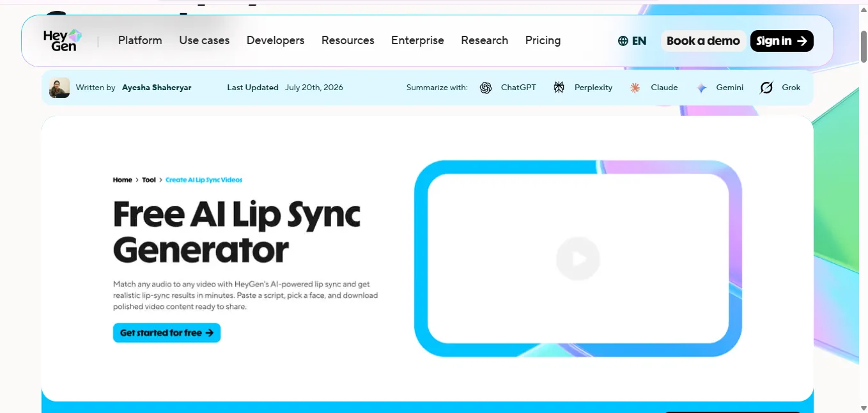Go to the Pricing page
Image resolution: width=868 pixels, height=413 pixels.
543,40
